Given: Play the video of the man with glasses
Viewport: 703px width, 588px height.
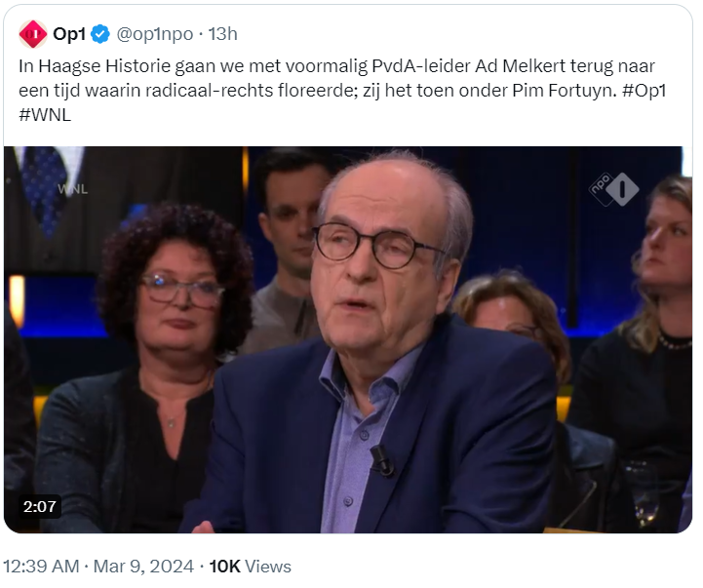Looking at the screenshot, I should (348, 340).
